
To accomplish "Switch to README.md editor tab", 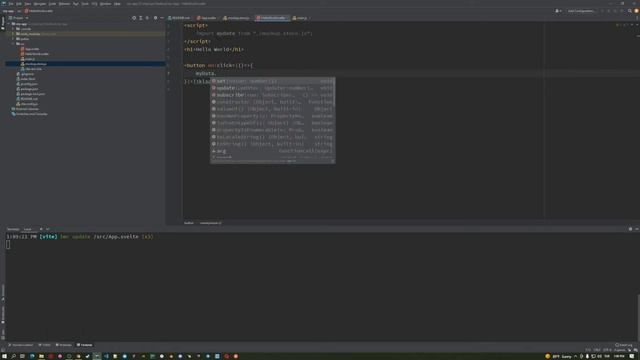I will pos(179,18).
